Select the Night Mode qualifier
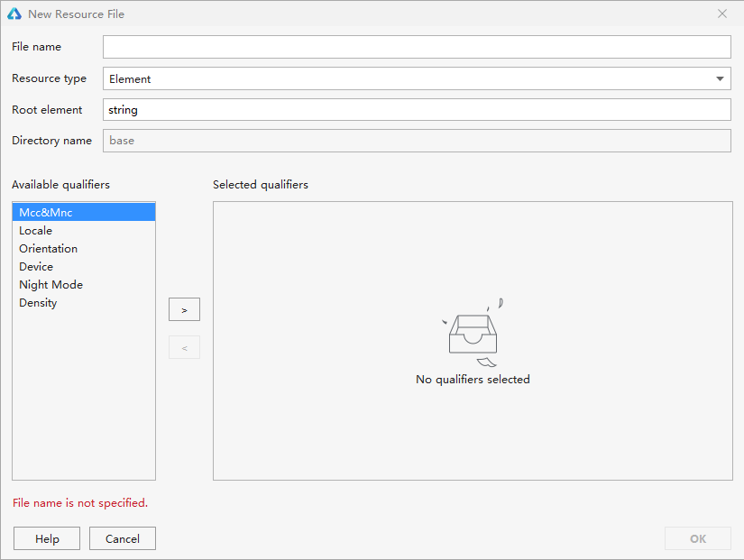This screenshot has width=744, height=560. [x=51, y=285]
